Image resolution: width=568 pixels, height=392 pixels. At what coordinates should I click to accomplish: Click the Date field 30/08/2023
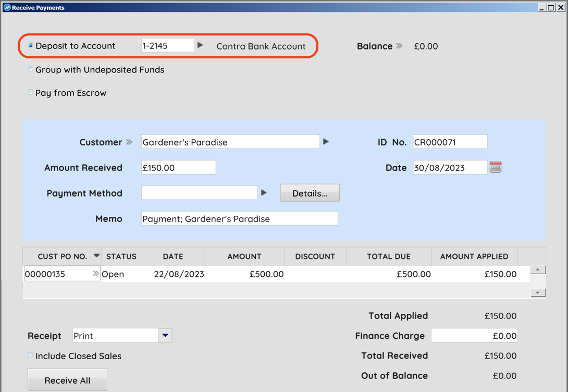click(x=450, y=167)
